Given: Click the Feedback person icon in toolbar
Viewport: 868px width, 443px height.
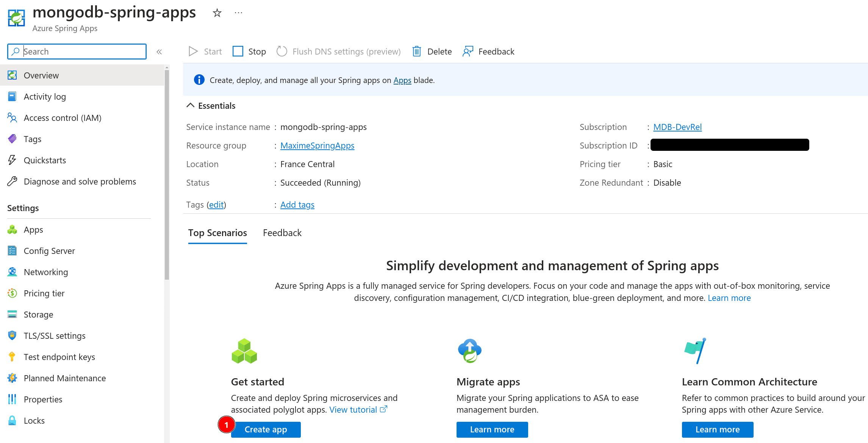Looking at the screenshot, I should click(468, 51).
